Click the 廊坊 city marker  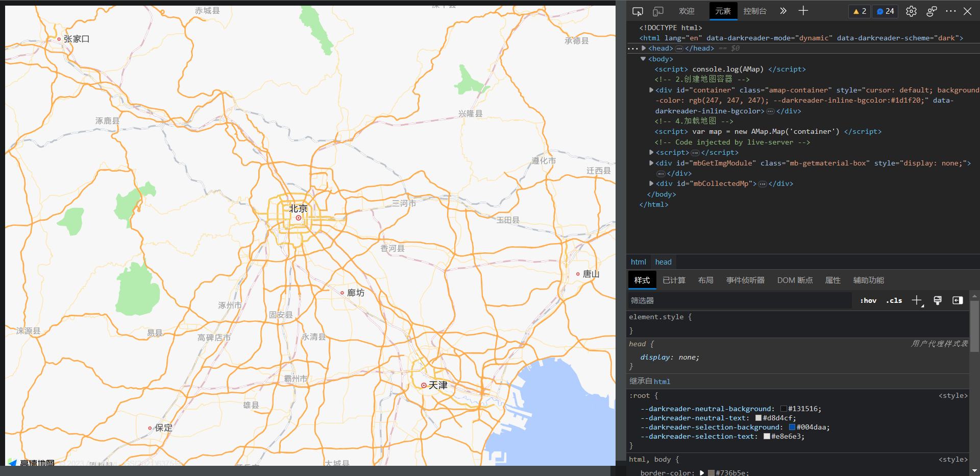pyautogui.click(x=342, y=293)
